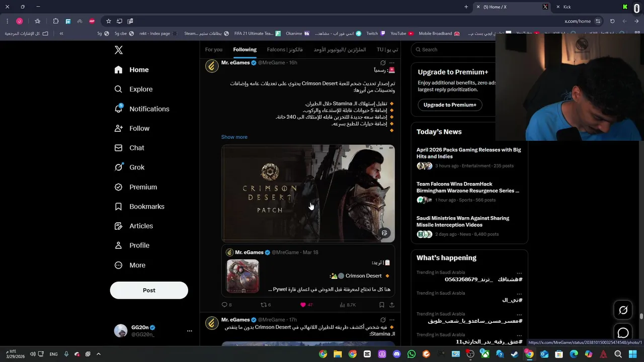Switch to the TU timeline tab
The height and width of the screenshot is (362, 644).
click(x=387, y=49)
